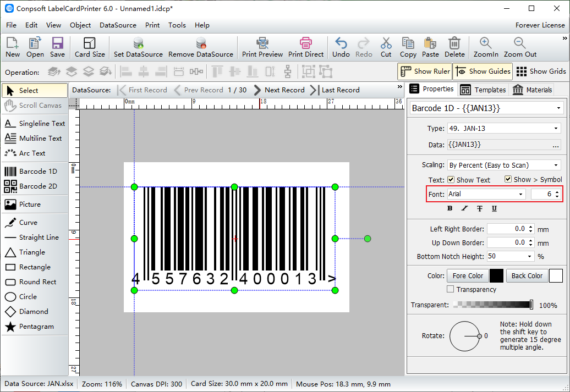Viewport: 570px width, 392px height.
Task: Increase the font size stepper
Action: pos(557,192)
